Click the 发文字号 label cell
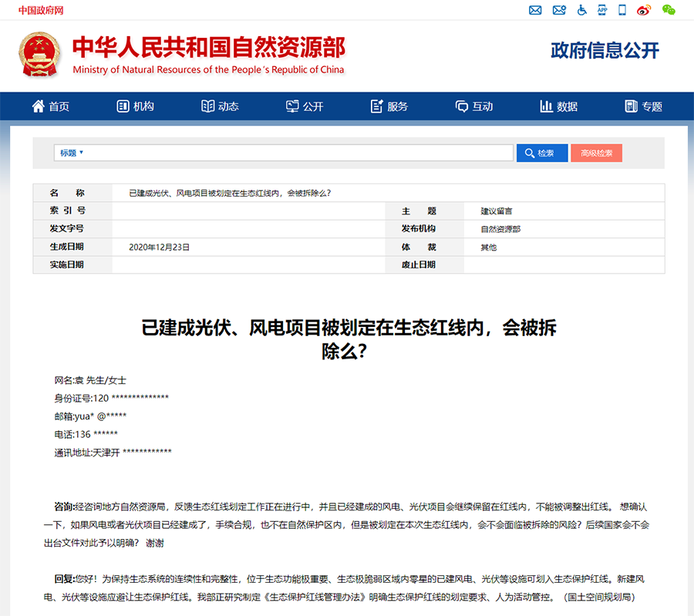This screenshot has width=694, height=616. [72, 229]
